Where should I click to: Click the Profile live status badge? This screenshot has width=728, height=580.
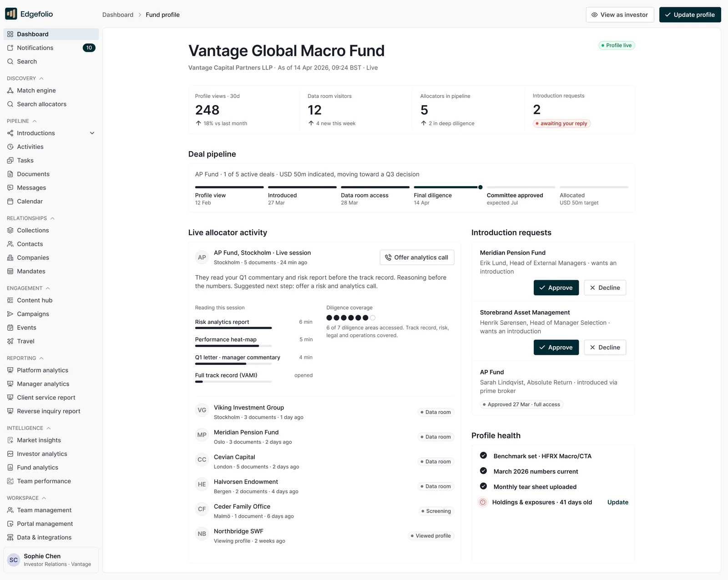point(617,45)
